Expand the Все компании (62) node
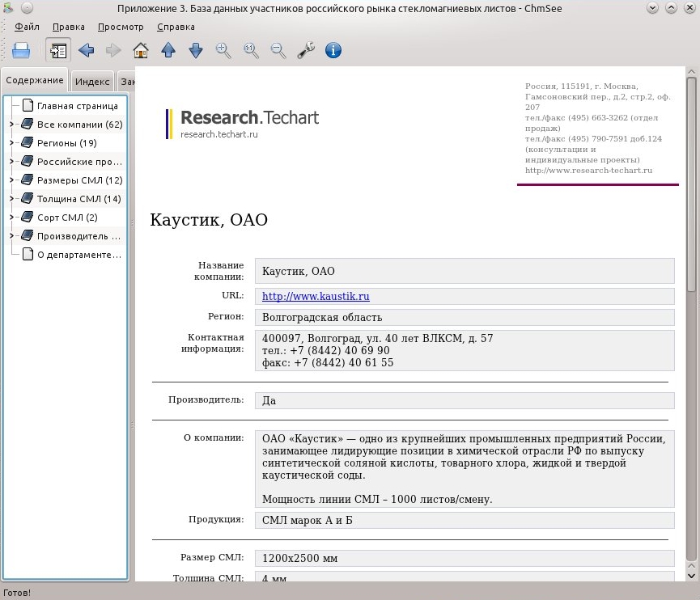700x600 pixels. coord(12,125)
